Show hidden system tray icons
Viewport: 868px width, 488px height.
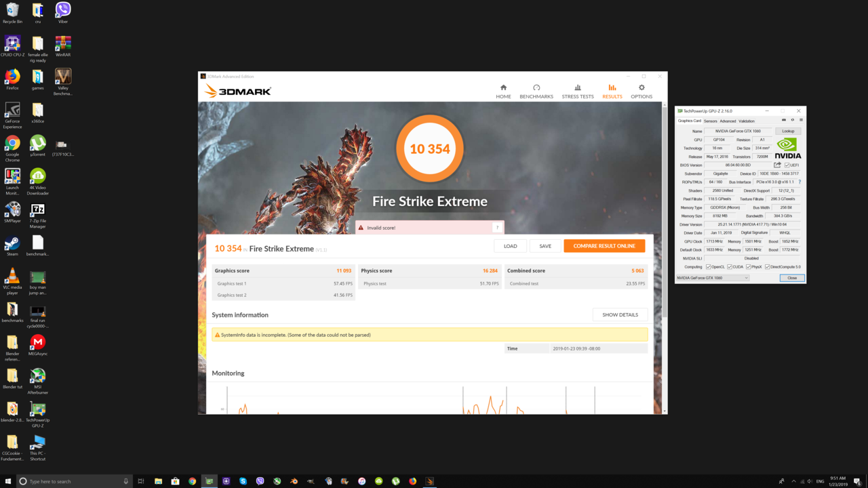[793, 481]
